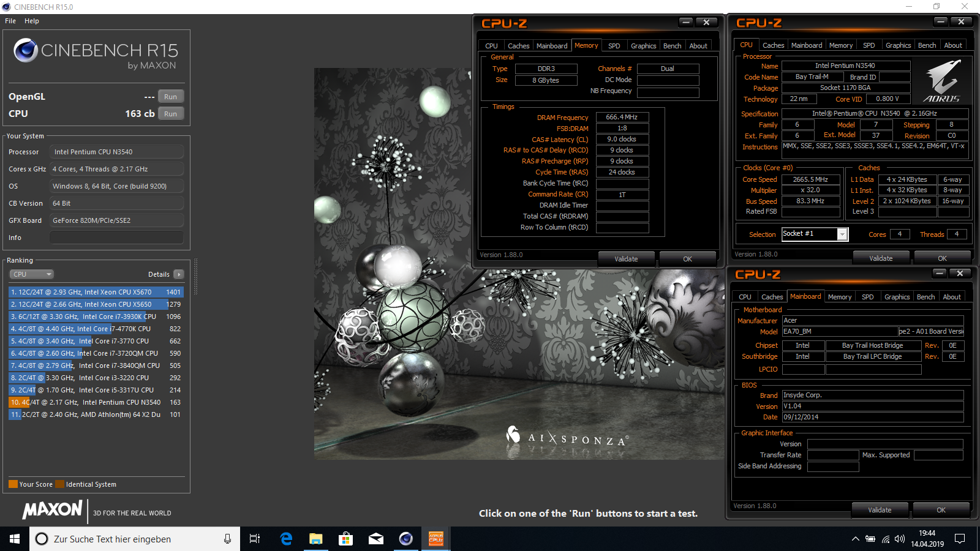Open the notification center icon
980x551 pixels.
tap(960, 539)
